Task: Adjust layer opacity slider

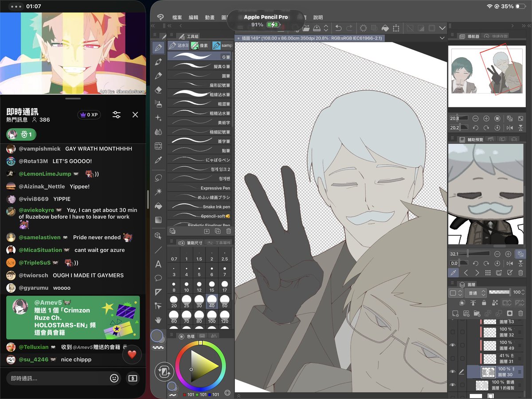Action: pos(499,292)
